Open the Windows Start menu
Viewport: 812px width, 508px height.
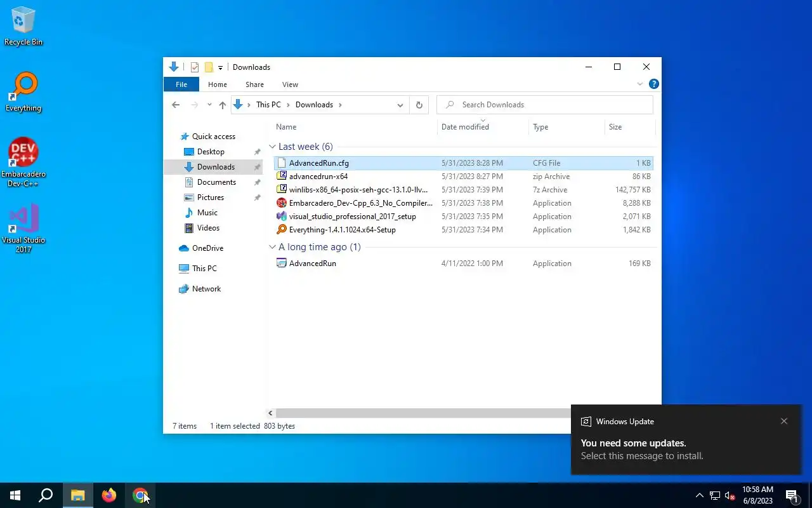pyautogui.click(x=15, y=495)
